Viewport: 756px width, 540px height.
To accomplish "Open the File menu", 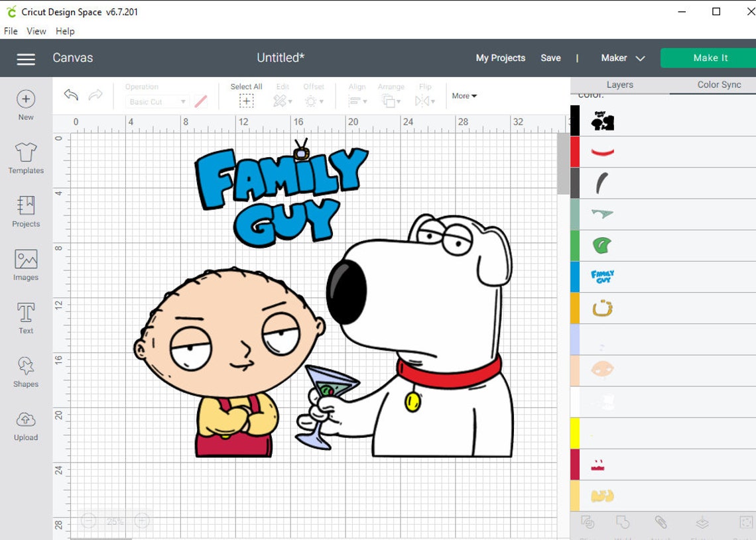I will (10, 30).
